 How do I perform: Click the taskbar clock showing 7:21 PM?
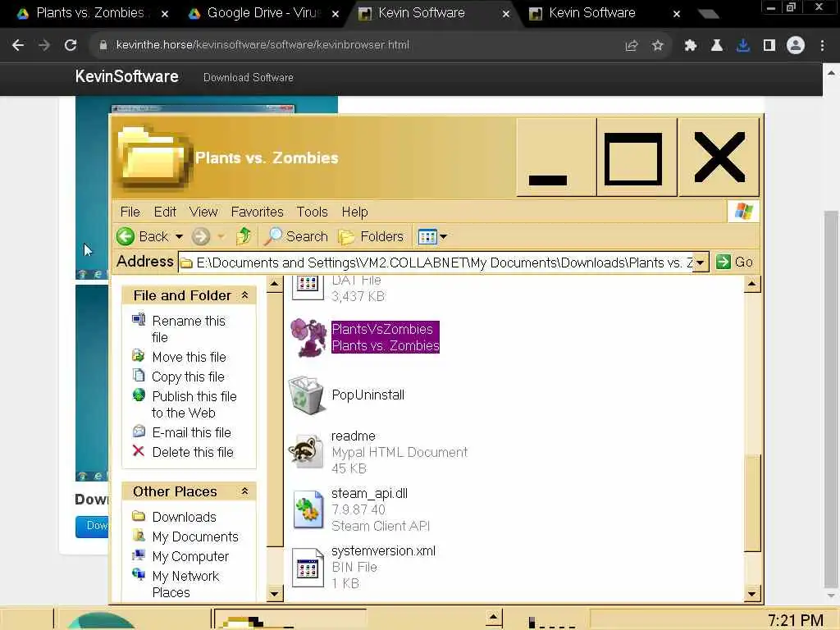(796, 620)
